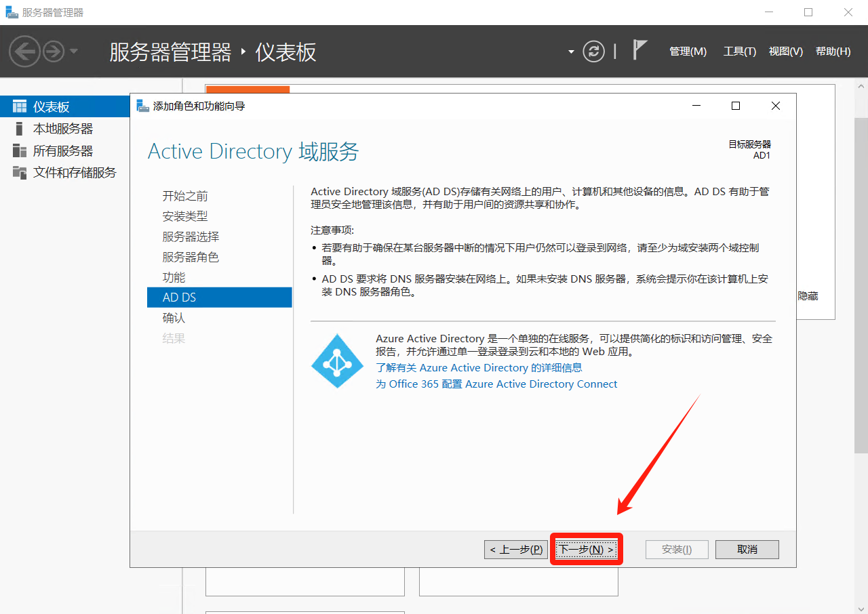868x614 pixels.
Task: Click the forward navigation arrow icon
Action: [54, 52]
